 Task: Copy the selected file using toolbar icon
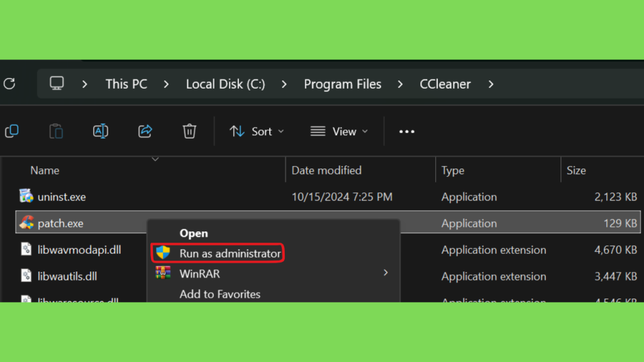[12, 131]
